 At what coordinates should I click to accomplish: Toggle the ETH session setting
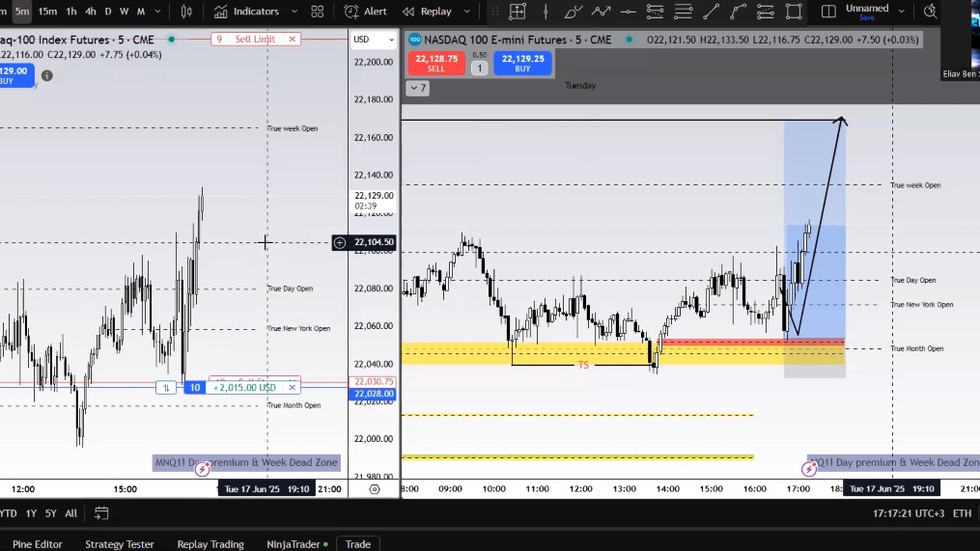point(962,513)
